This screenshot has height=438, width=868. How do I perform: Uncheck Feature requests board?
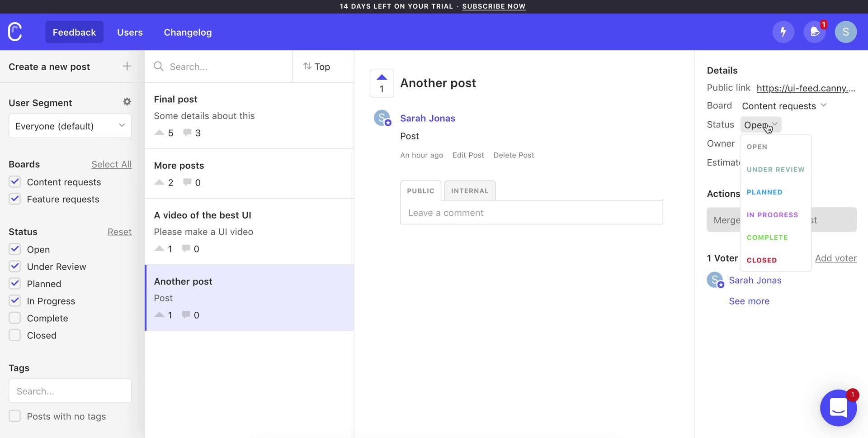coord(14,199)
